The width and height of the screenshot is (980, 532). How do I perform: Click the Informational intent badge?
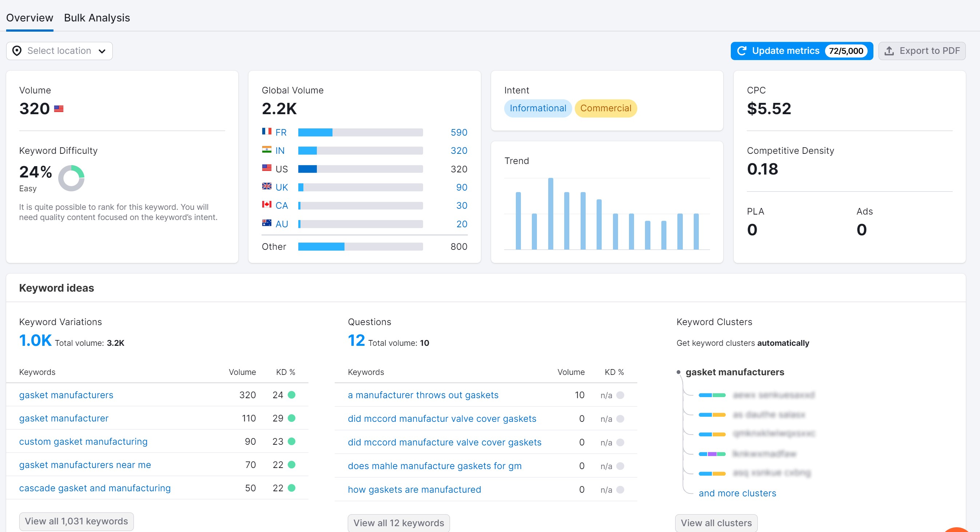click(x=538, y=108)
